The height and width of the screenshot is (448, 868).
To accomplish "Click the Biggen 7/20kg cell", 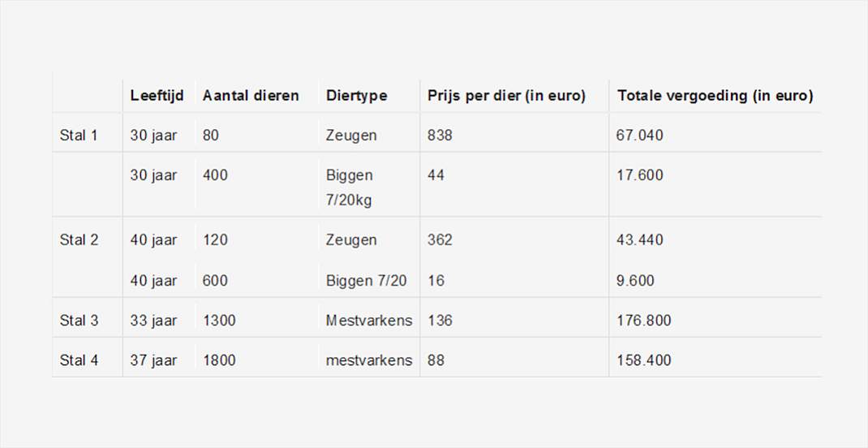I will (350, 187).
